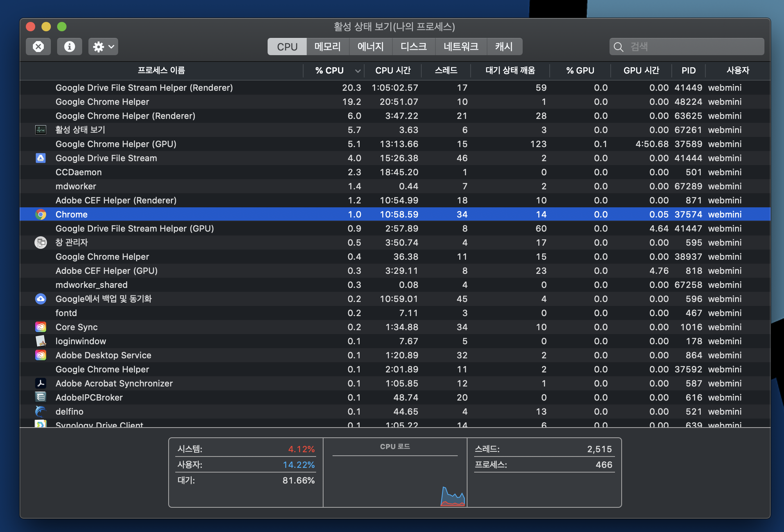This screenshot has width=784, height=532.
Task: Click the process info (i) button
Action: pos(70,47)
